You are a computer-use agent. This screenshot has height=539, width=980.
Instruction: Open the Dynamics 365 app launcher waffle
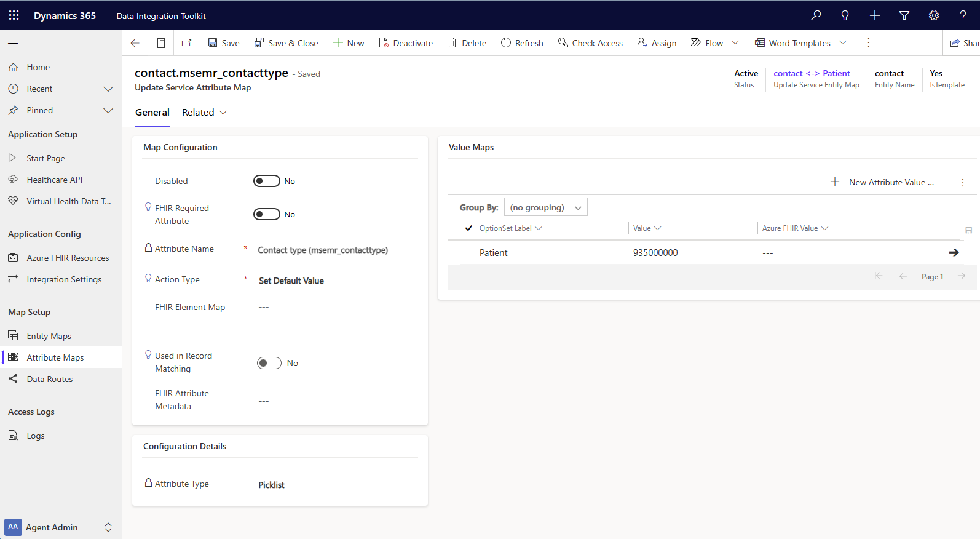(14, 15)
